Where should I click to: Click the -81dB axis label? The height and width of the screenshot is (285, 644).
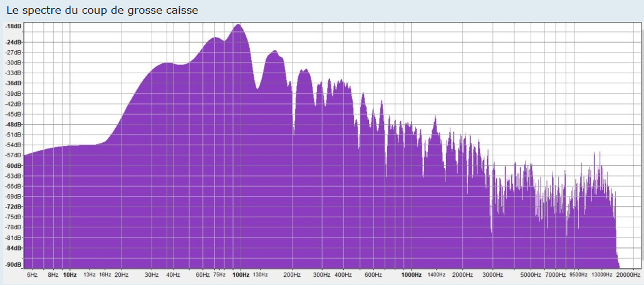14,238
